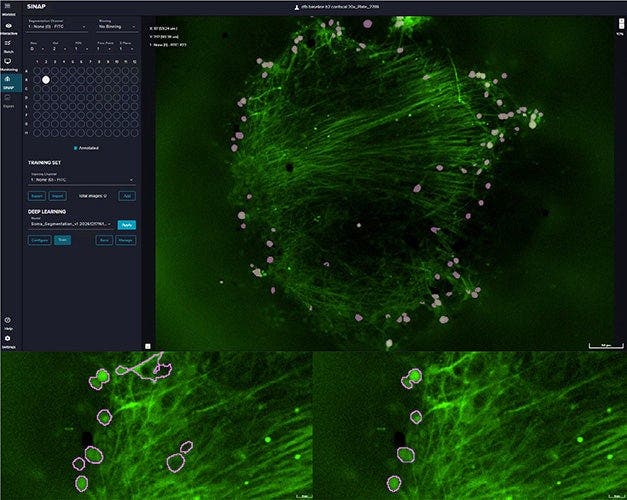The image size is (627, 500).
Task: Click the Manage button
Action: (x=126, y=240)
